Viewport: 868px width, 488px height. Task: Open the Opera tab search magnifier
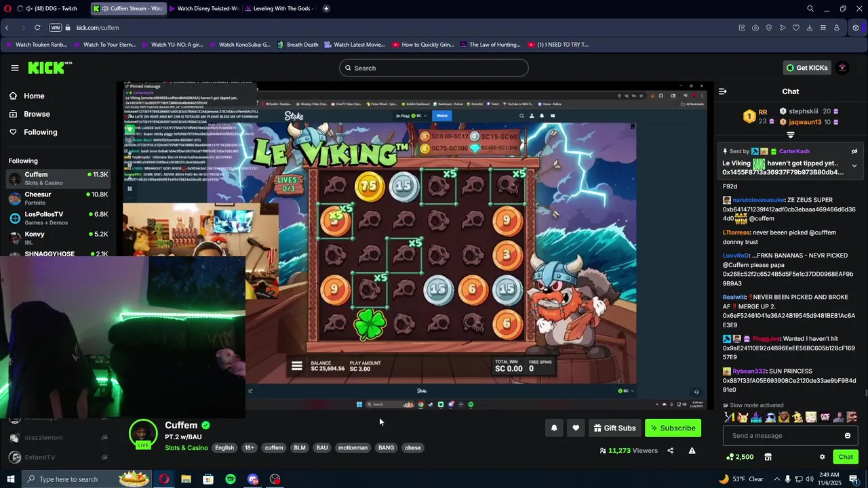810,9
